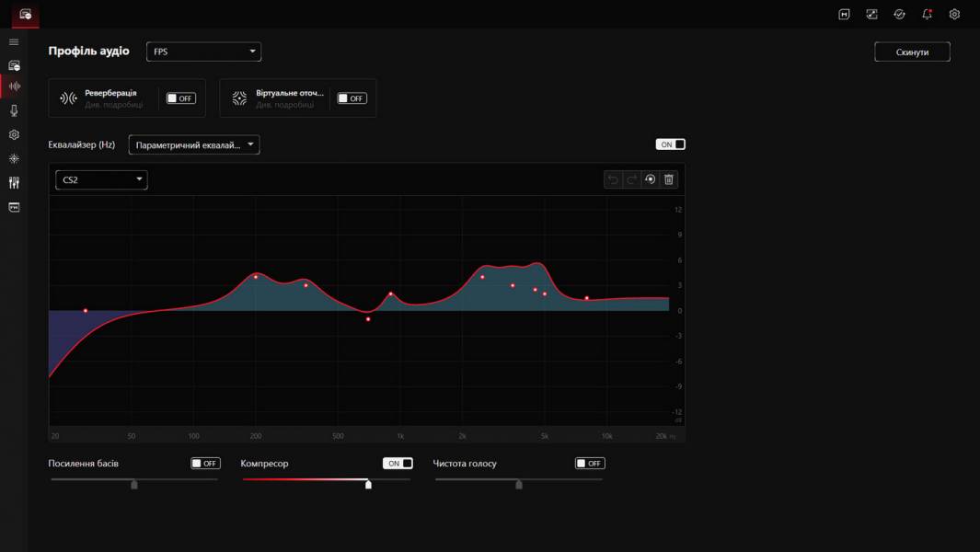Click the Armoury Crate device icon at top left

point(26,15)
